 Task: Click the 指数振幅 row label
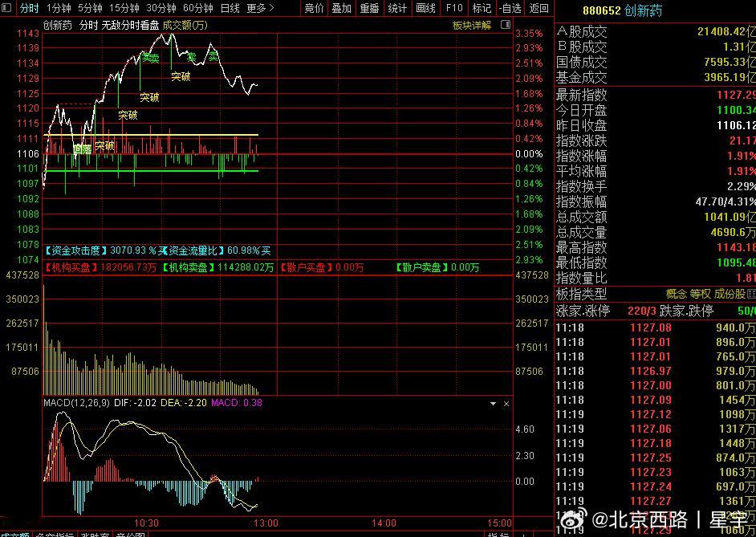pos(582,201)
